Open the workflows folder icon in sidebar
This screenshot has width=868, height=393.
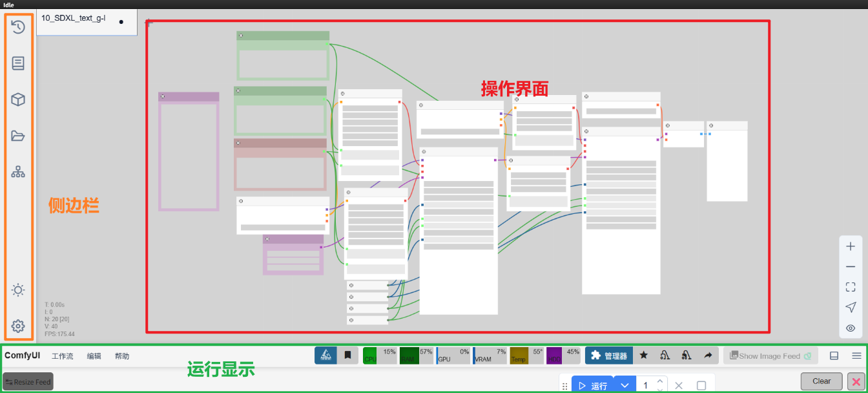[18, 136]
